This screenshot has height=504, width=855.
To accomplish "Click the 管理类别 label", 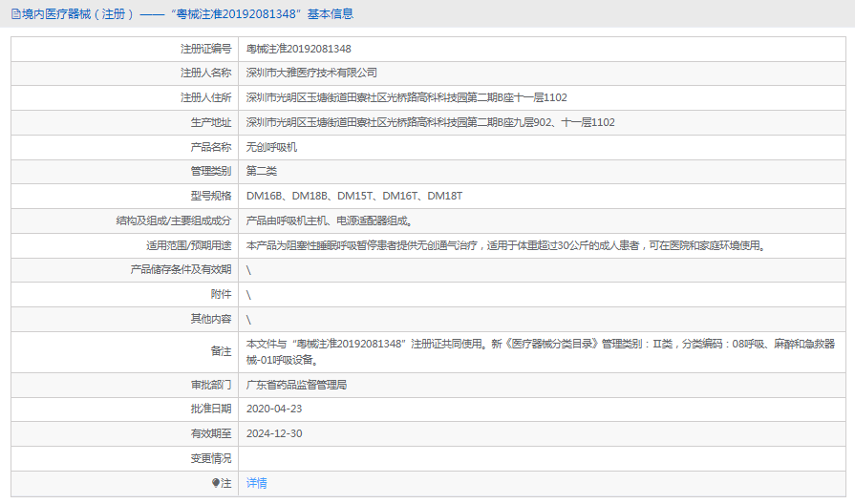I will tap(211, 171).
